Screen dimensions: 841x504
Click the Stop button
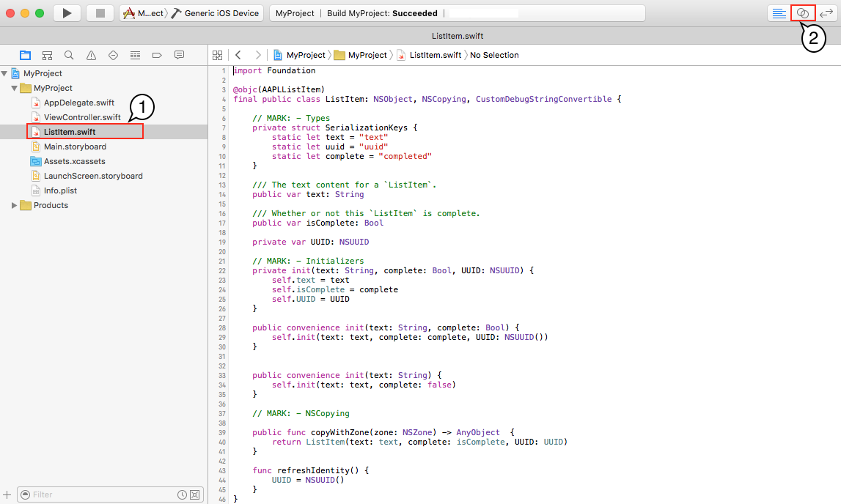100,12
